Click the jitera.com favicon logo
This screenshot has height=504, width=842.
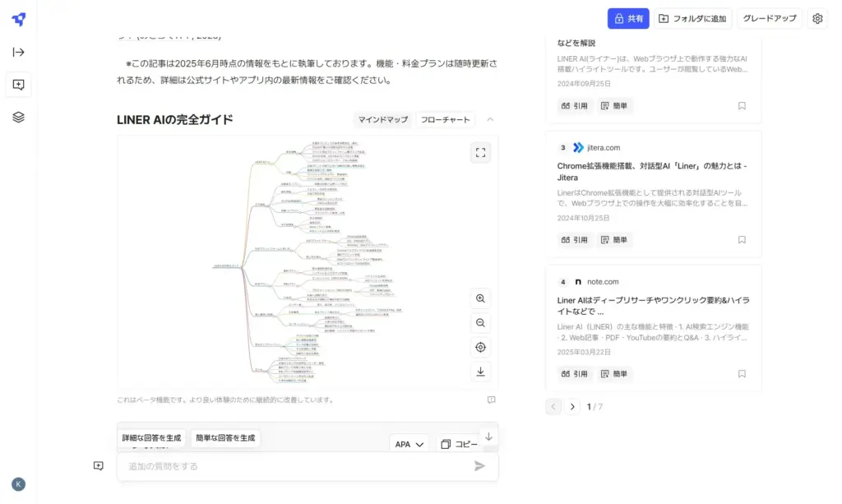pos(578,148)
